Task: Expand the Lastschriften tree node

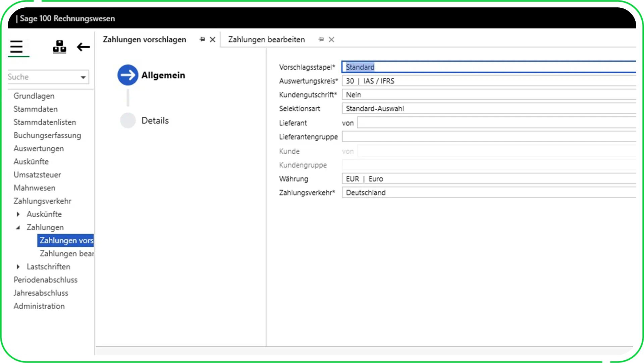Action: pos(18,267)
